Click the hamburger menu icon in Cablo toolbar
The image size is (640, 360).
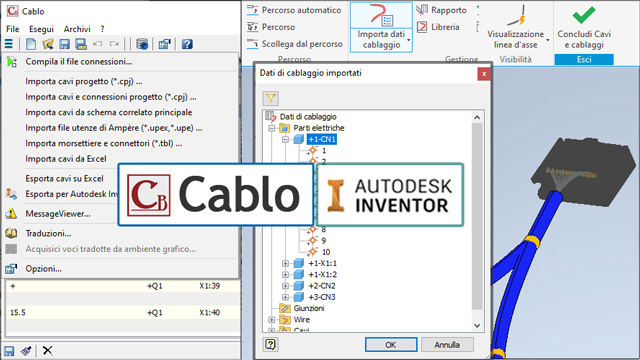(9, 44)
